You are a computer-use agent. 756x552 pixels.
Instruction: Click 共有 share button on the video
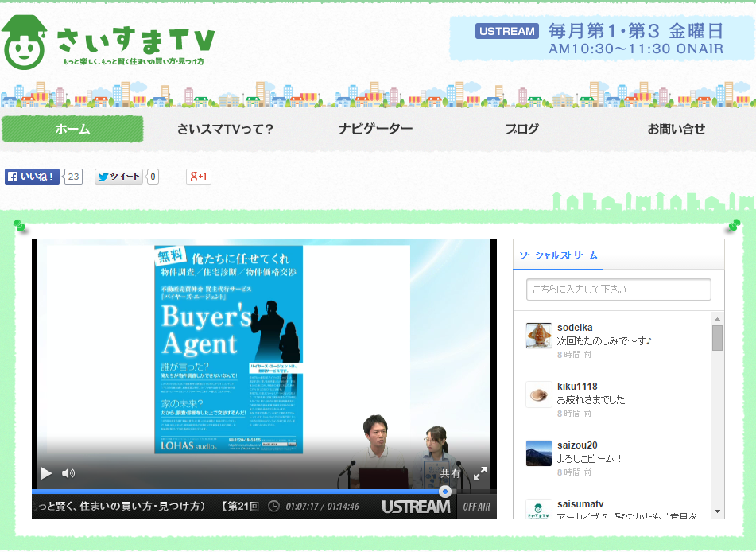coord(451,473)
